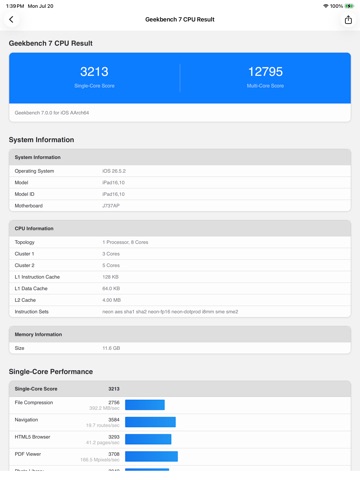This screenshot has width=360, height=480.
Task: Select the L1 Data Cache label
Action: click(x=31, y=288)
